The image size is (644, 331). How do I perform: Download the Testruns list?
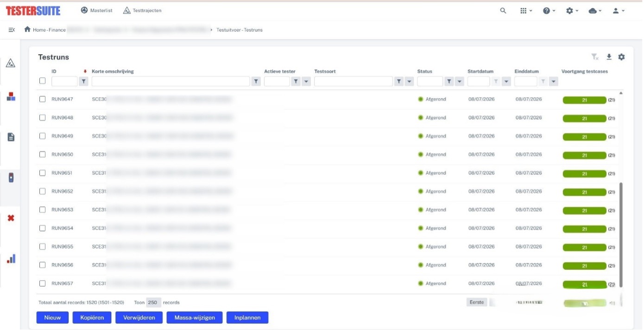609,57
